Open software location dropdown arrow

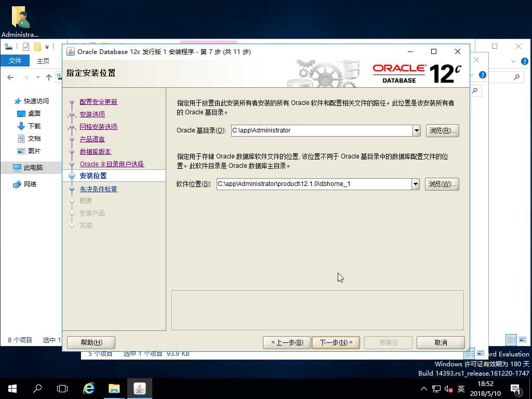(415, 184)
